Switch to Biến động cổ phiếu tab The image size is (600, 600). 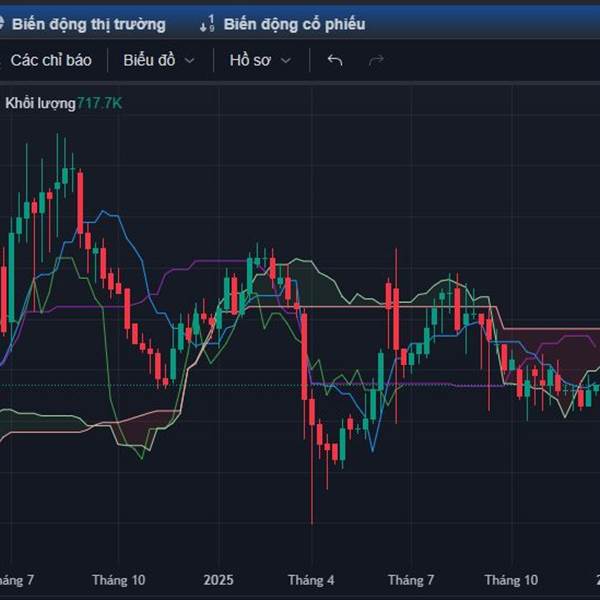coord(294,24)
